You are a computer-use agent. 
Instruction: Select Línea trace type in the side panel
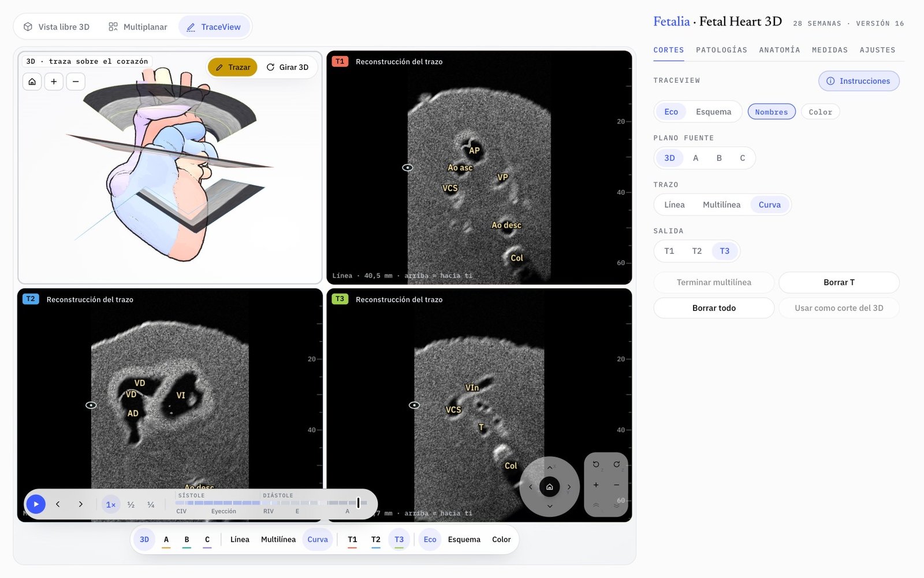pyautogui.click(x=675, y=205)
